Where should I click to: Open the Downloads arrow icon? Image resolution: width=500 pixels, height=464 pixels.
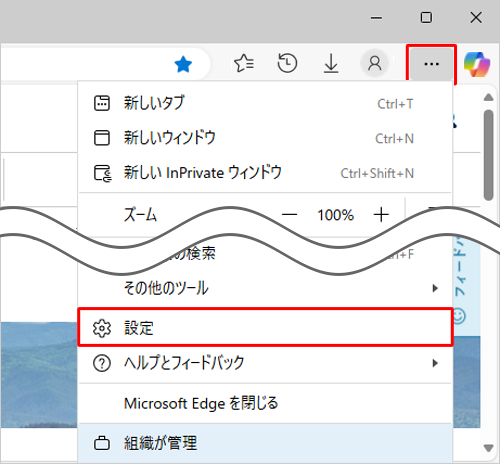[x=331, y=63]
